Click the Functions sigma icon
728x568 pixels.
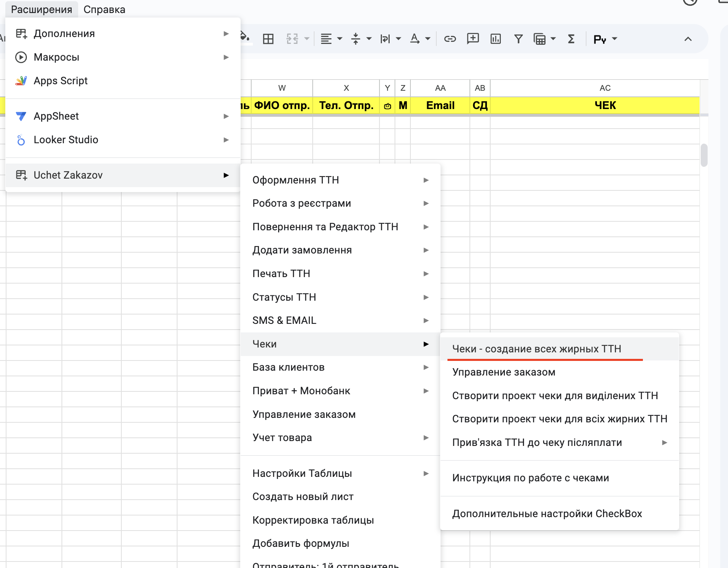point(571,39)
